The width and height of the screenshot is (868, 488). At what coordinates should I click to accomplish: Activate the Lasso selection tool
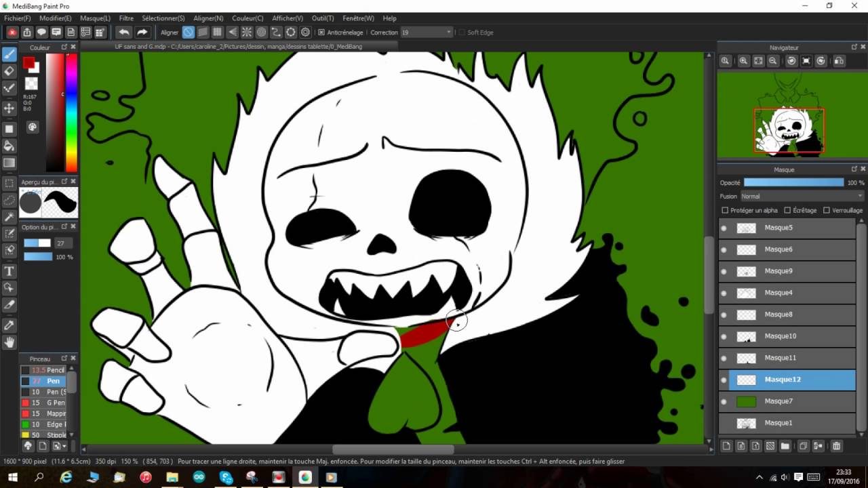(x=9, y=200)
